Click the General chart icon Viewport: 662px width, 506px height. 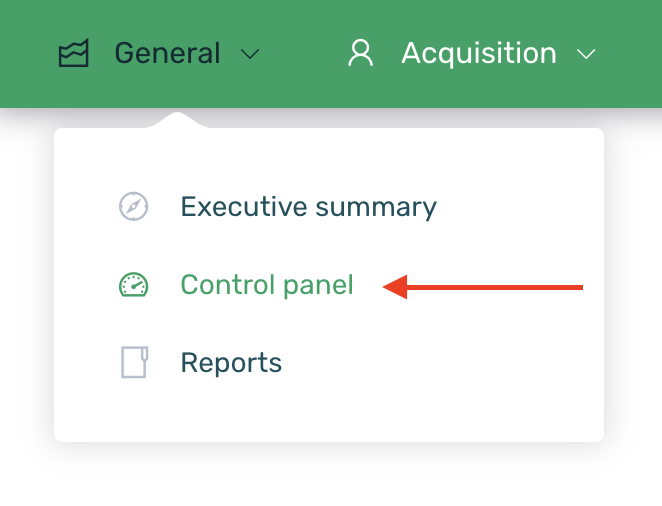pyautogui.click(x=74, y=53)
